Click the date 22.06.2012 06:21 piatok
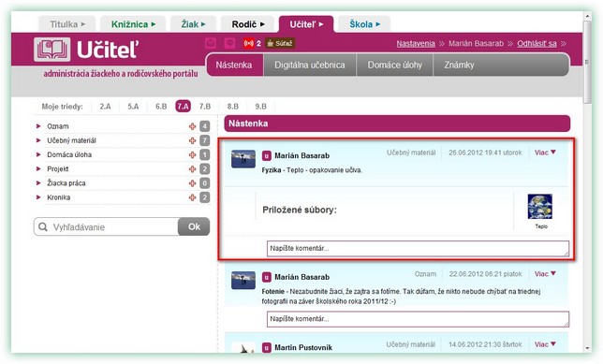The image size is (603, 364). pyautogui.click(x=485, y=274)
